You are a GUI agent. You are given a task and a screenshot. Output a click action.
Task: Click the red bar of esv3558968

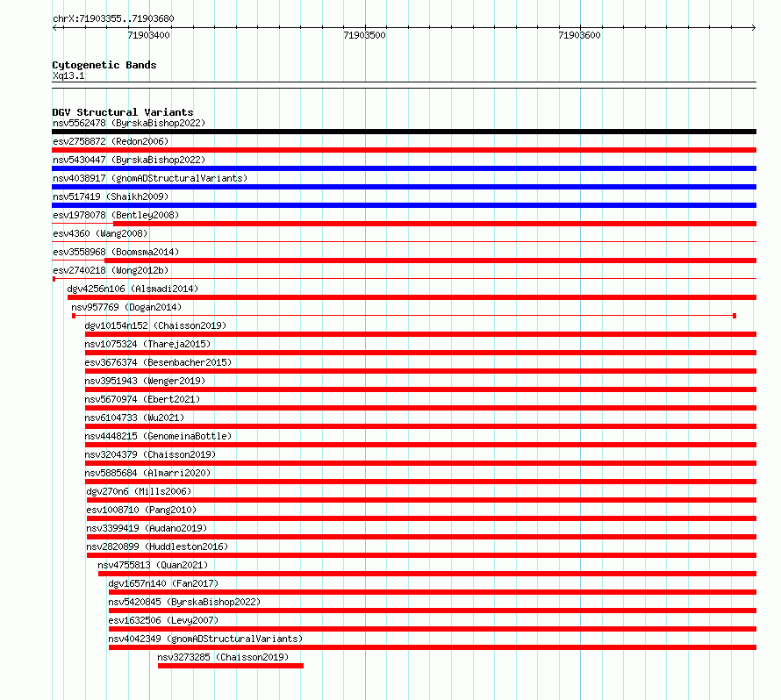point(430,261)
